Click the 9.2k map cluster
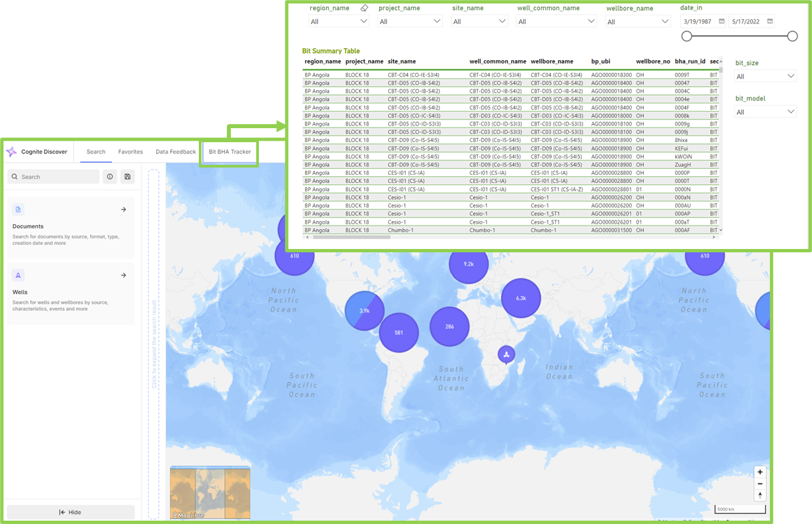The image size is (812, 524). pos(468,264)
